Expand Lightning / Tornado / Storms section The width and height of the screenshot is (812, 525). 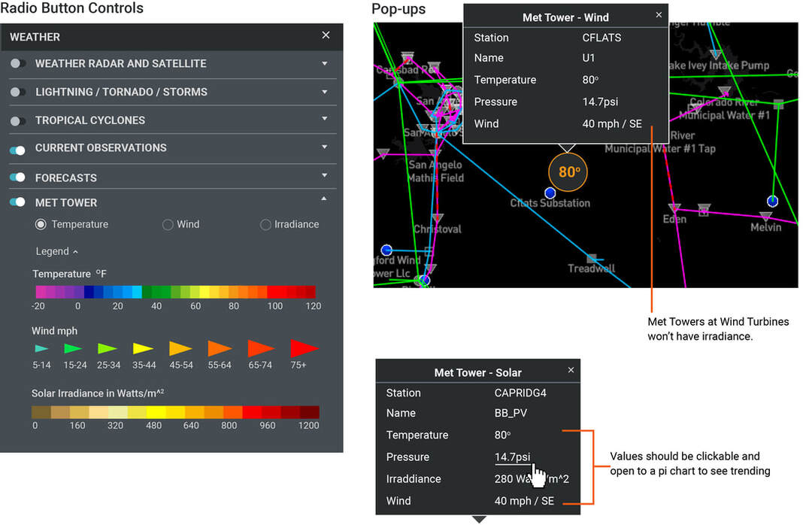point(325,92)
